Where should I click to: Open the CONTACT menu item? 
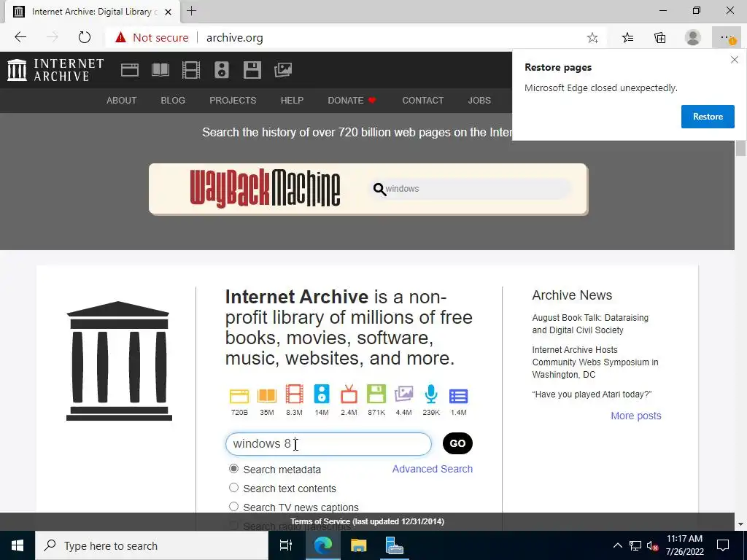coord(422,101)
